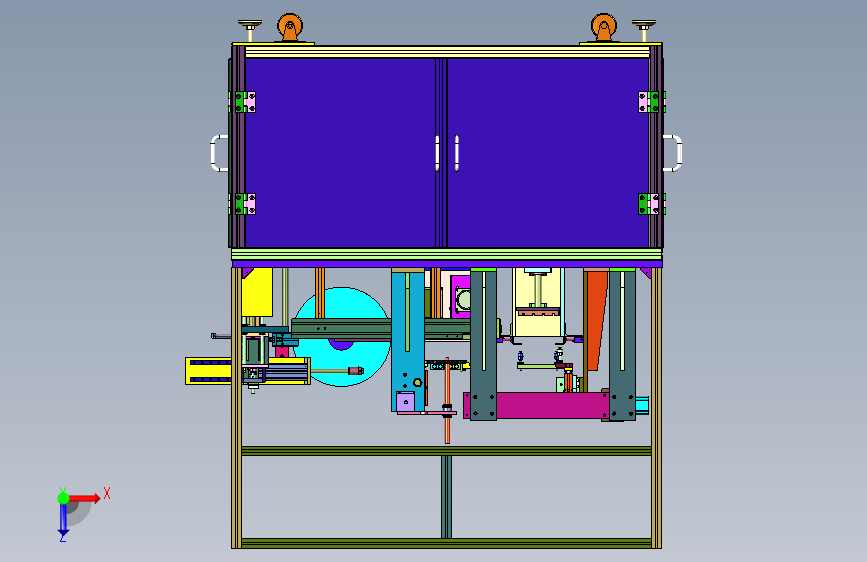Select the left orange caster wheel
867x562 pixels.
click(x=290, y=27)
